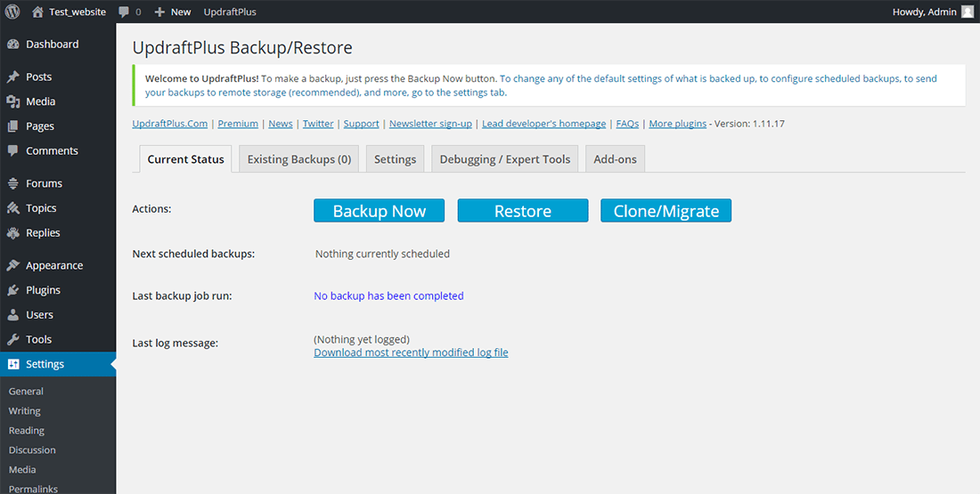
Task: Open the Twitter link
Action: click(318, 124)
